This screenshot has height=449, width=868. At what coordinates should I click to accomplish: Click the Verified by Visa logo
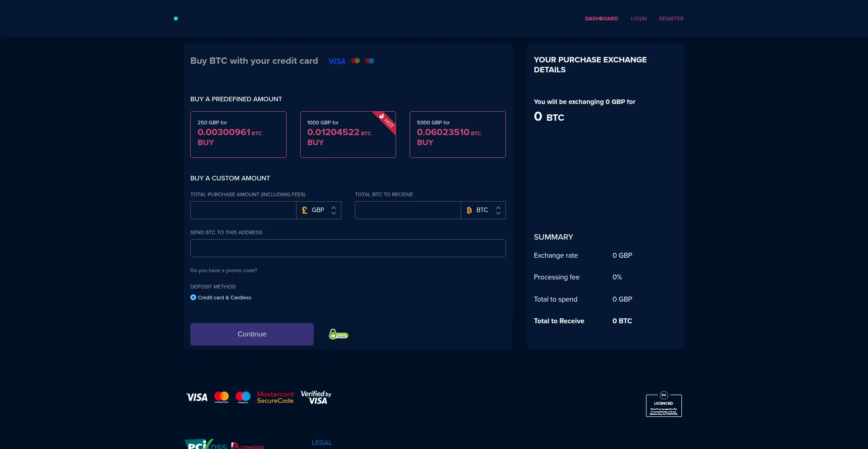coord(316,397)
